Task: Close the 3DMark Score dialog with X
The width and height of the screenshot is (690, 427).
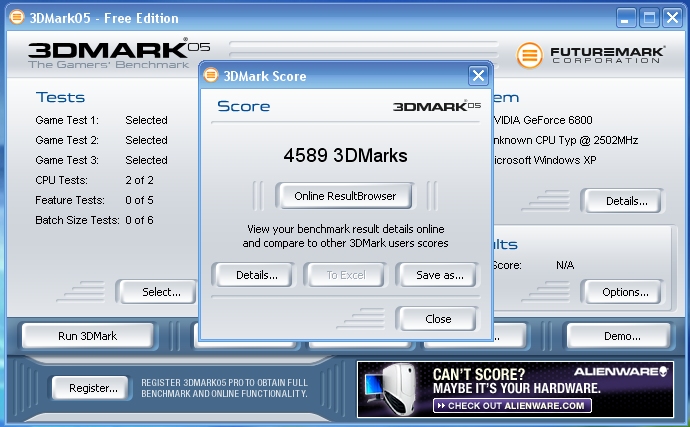Action: coord(478,76)
